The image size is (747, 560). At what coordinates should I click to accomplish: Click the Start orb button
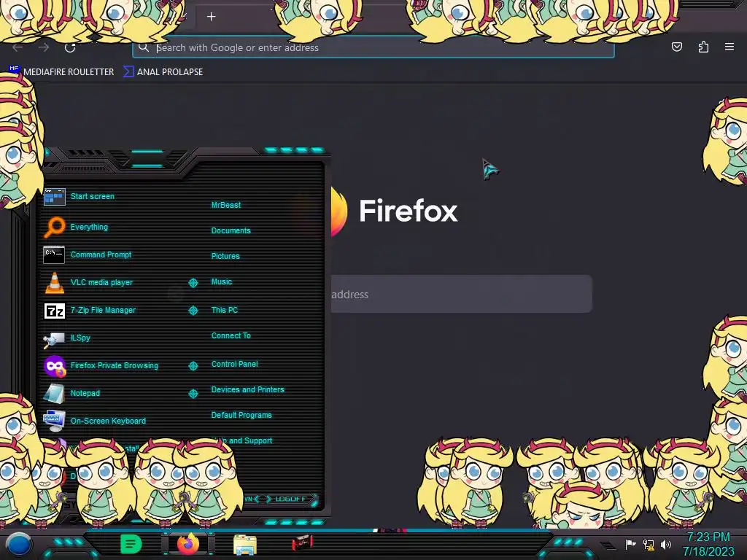click(18, 545)
